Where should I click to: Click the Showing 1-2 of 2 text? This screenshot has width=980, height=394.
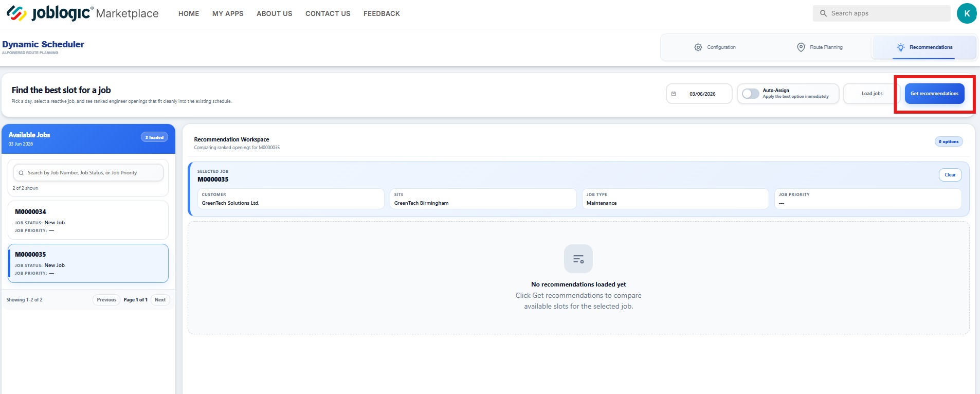point(25,300)
